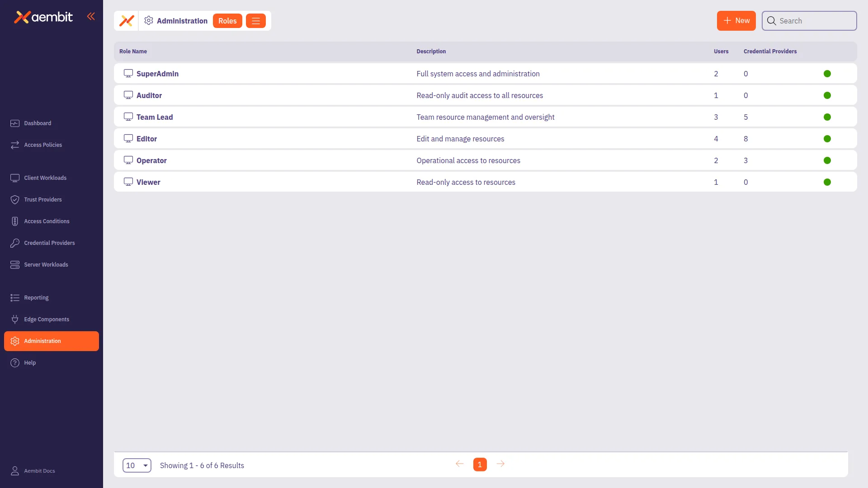Viewport: 868px width, 488px height.
Task: Click the Trust Providers shield icon
Action: click(15, 199)
